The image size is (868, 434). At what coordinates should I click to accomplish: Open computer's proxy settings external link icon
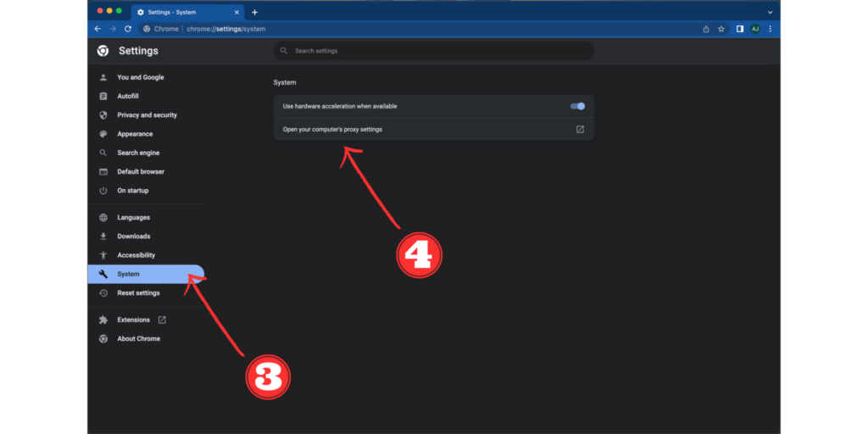coord(580,130)
